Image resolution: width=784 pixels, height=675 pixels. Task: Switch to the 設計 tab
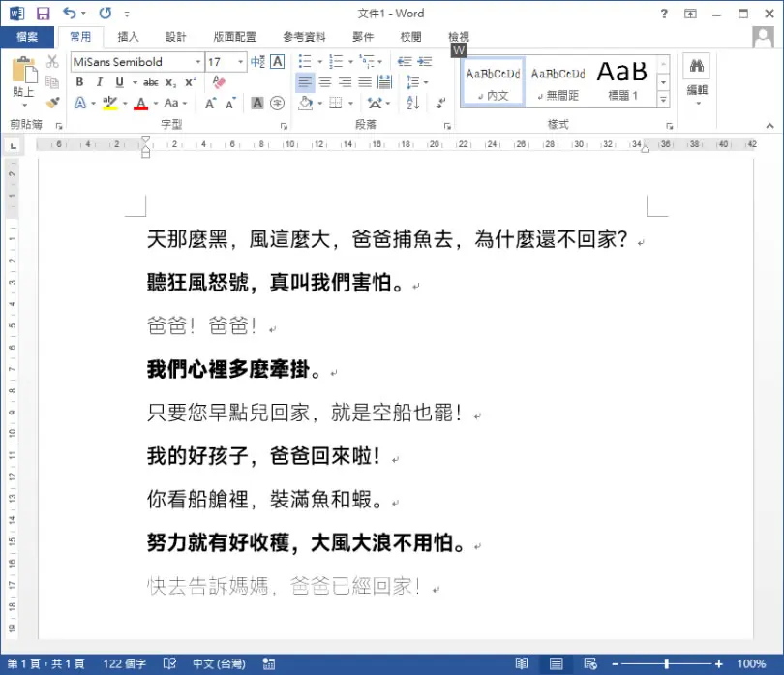pyautogui.click(x=175, y=37)
